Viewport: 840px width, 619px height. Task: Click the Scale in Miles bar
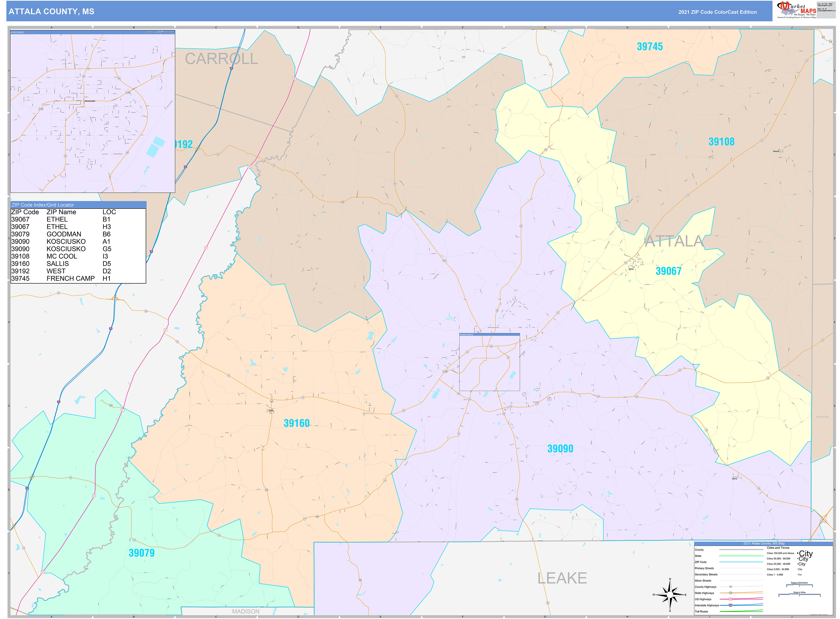click(x=800, y=594)
